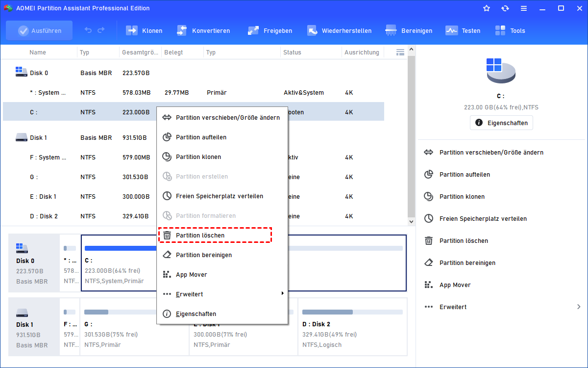
Task: Click the undo arrow in toolbar
Action: [x=88, y=30]
